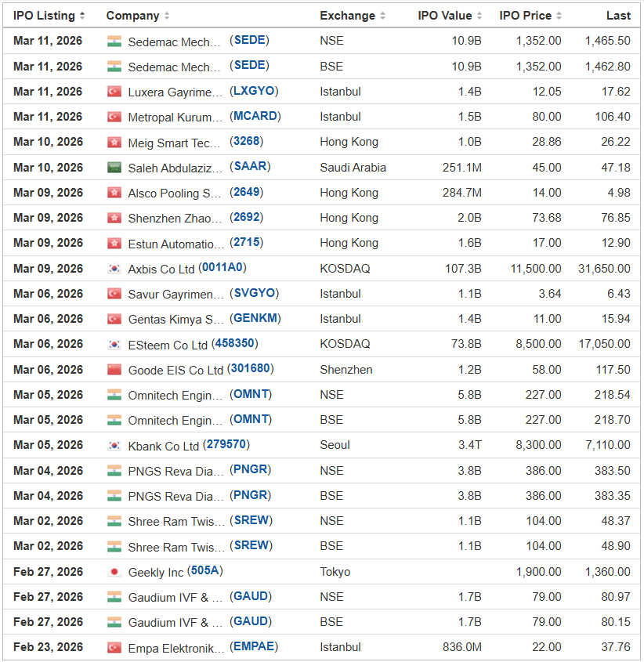The height and width of the screenshot is (662, 644).
Task: Click Hong Kong flag beside Alsco Pooling
Action: pyautogui.click(x=114, y=193)
